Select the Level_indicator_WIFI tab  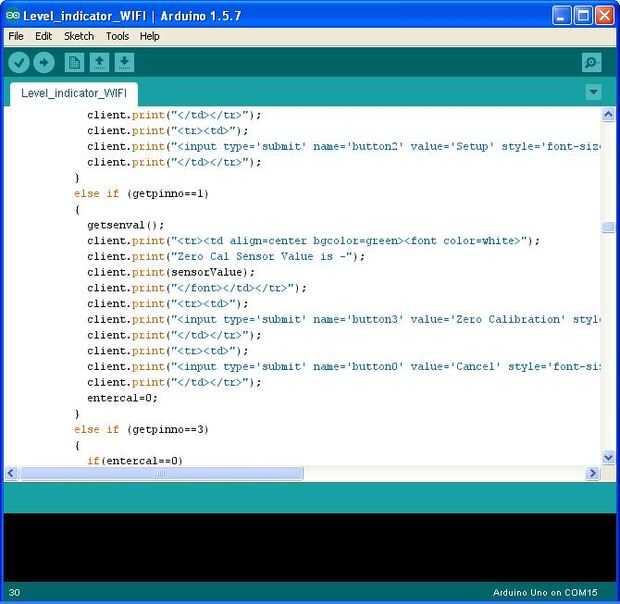pyautogui.click(x=74, y=93)
